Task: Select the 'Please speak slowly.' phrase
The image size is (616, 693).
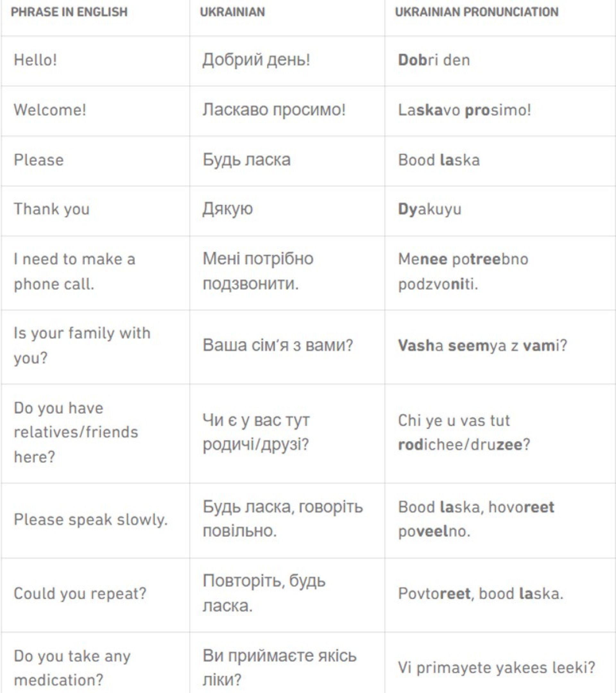Action: pyautogui.click(x=91, y=520)
